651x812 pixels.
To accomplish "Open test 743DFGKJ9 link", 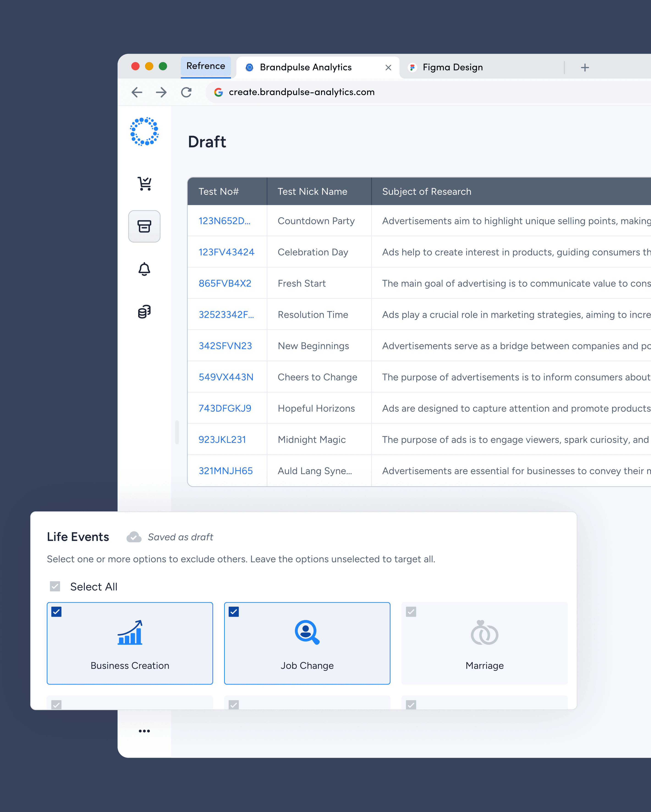I will [x=225, y=409].
